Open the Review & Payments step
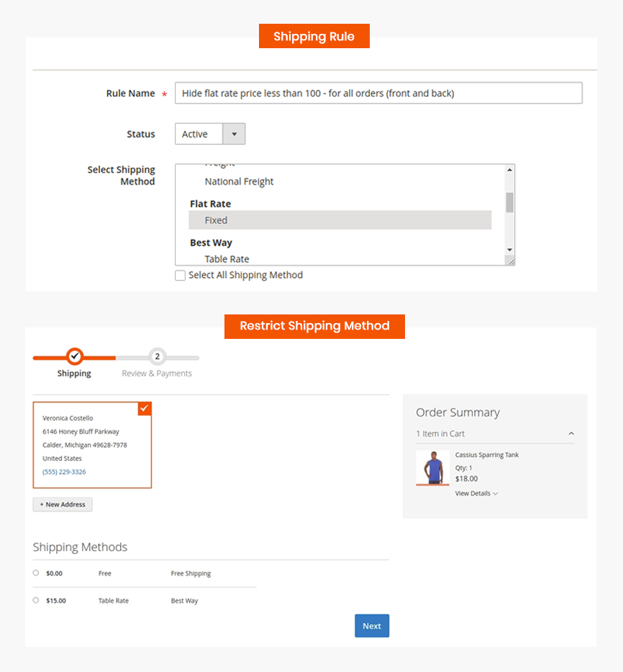The height and width of the screenshot is (672, 623). [x=157, y=373]
